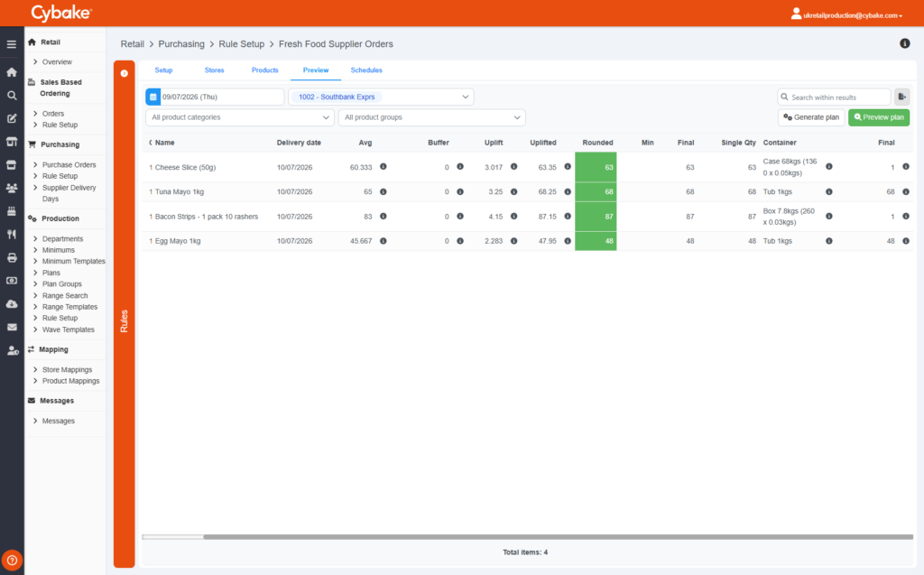Screen dimensions: 924x575
Task: Open Product Mappings in the Mapping section
Action: (70, 381)
